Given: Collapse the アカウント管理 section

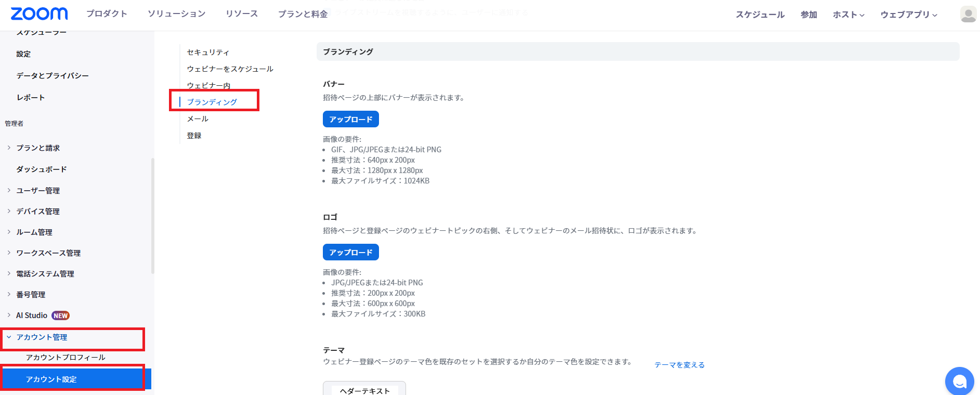Looking at the screenshot, I should pyautogui.click(x=42, y=337).
